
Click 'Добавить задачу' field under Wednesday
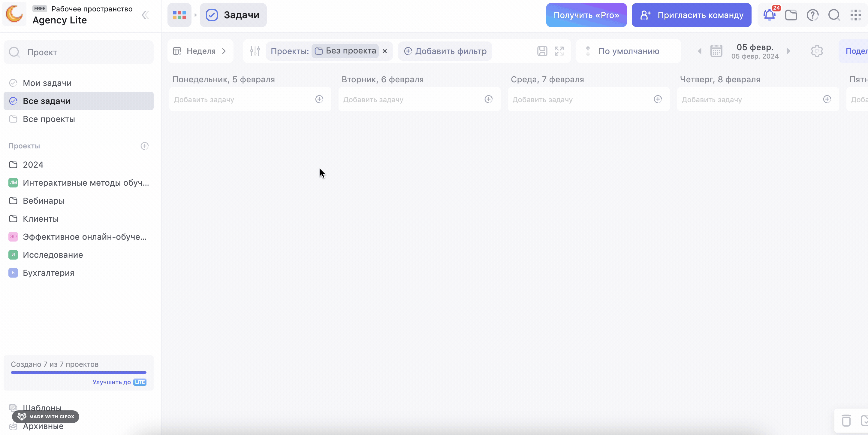(x=589, y=99)
